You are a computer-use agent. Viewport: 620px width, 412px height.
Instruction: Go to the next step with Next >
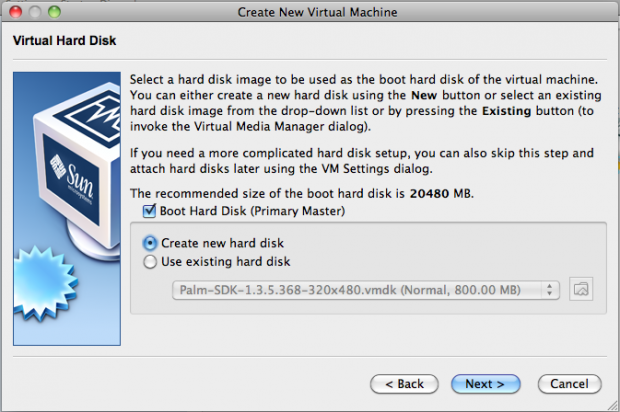pos(485,384)
